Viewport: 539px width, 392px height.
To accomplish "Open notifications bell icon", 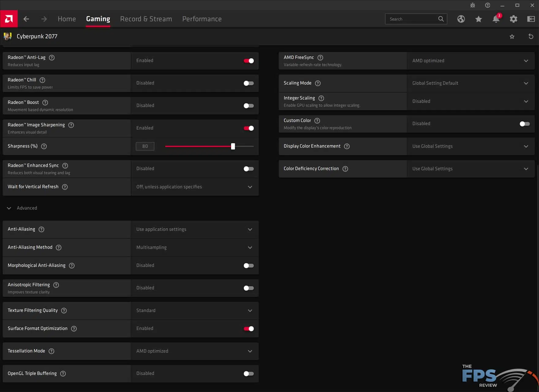I will pos(496,19).
